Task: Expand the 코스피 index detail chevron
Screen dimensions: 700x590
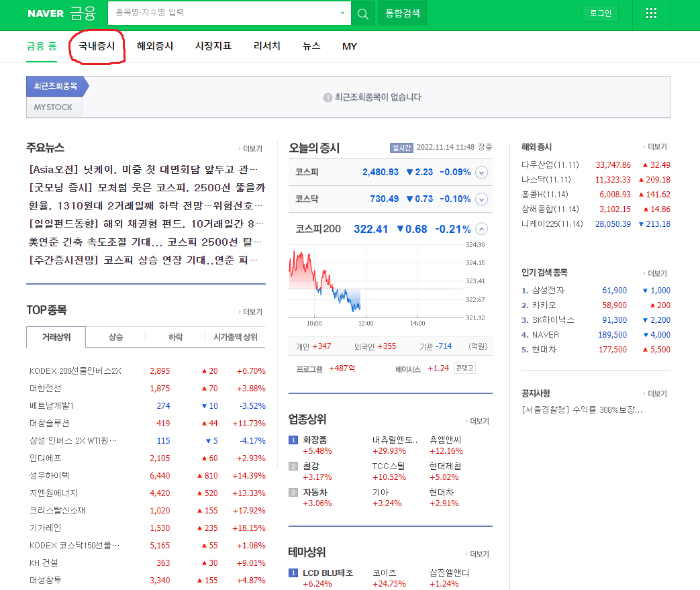Action: coord(481,173)
